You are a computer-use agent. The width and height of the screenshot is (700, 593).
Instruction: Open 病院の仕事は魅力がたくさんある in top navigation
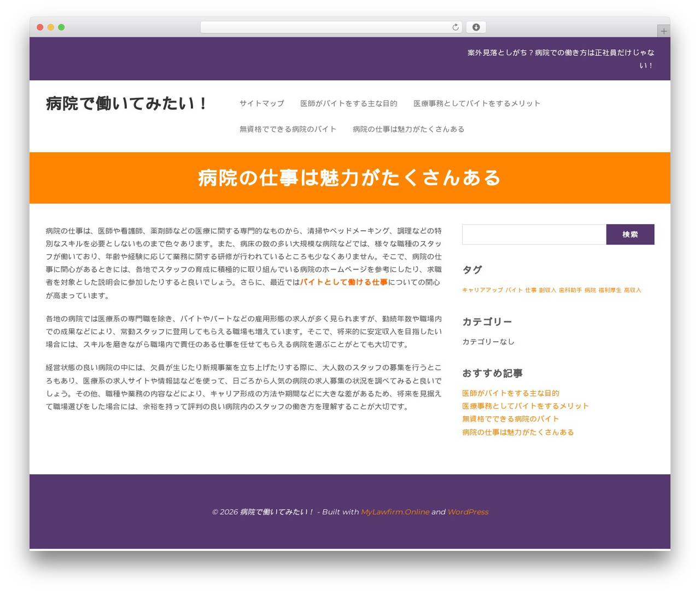pyautogui.click(x=409, y=129)
